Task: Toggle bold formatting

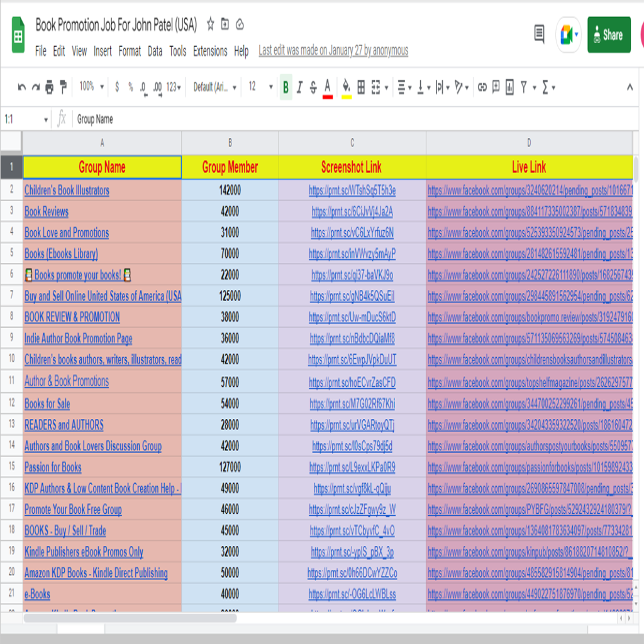Action: 286,87
